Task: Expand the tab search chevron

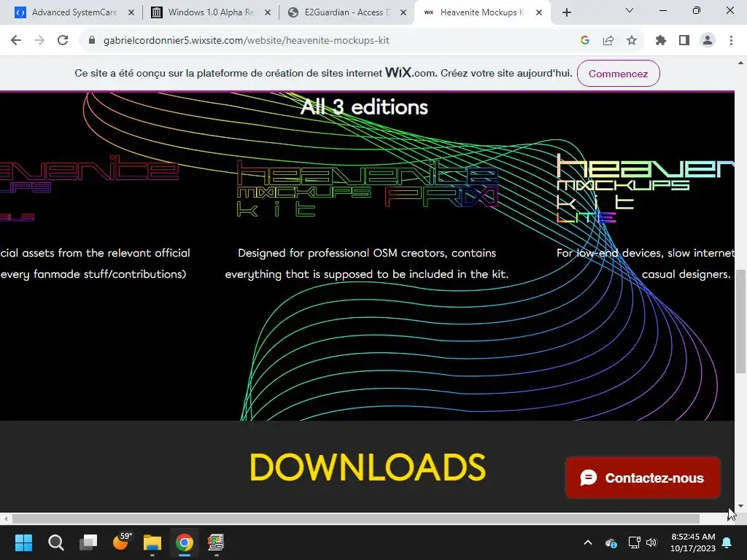Action: click(x=630, y=10)
